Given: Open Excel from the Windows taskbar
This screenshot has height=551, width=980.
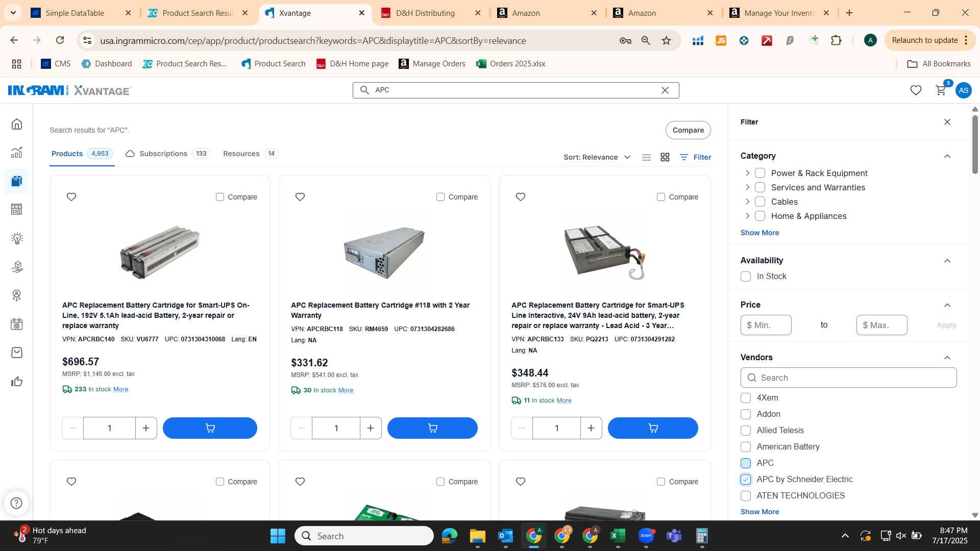Looking at the screenshot, I should click(618, 536).
